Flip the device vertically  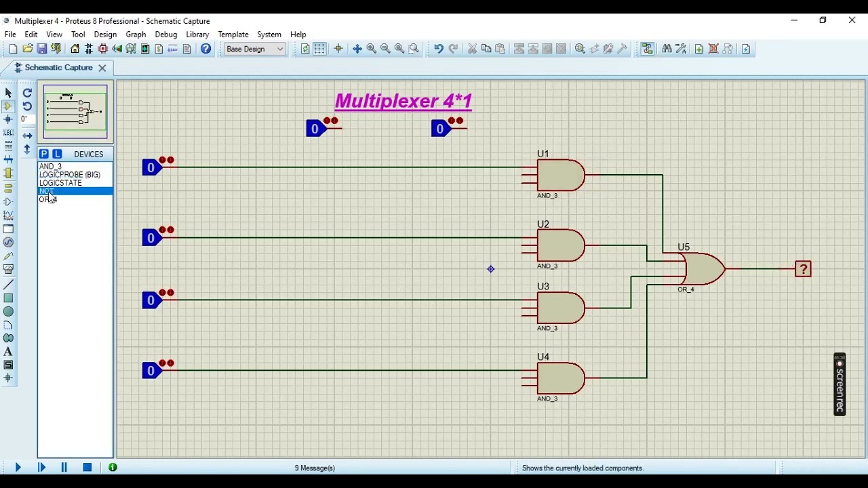pos(27,149)
